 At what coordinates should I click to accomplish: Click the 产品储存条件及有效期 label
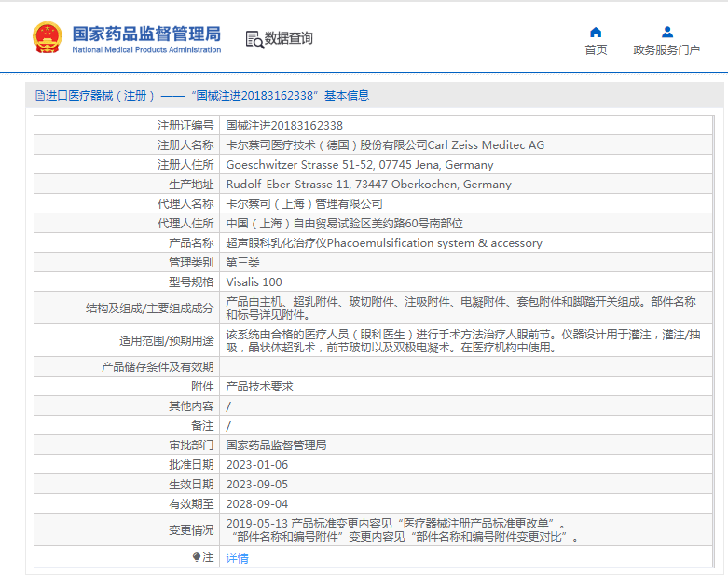(158, 366)
